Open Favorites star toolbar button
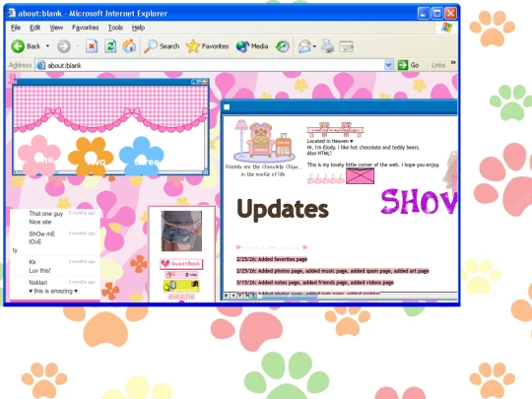This screenshot has height=399, width=532. (207, 46)
